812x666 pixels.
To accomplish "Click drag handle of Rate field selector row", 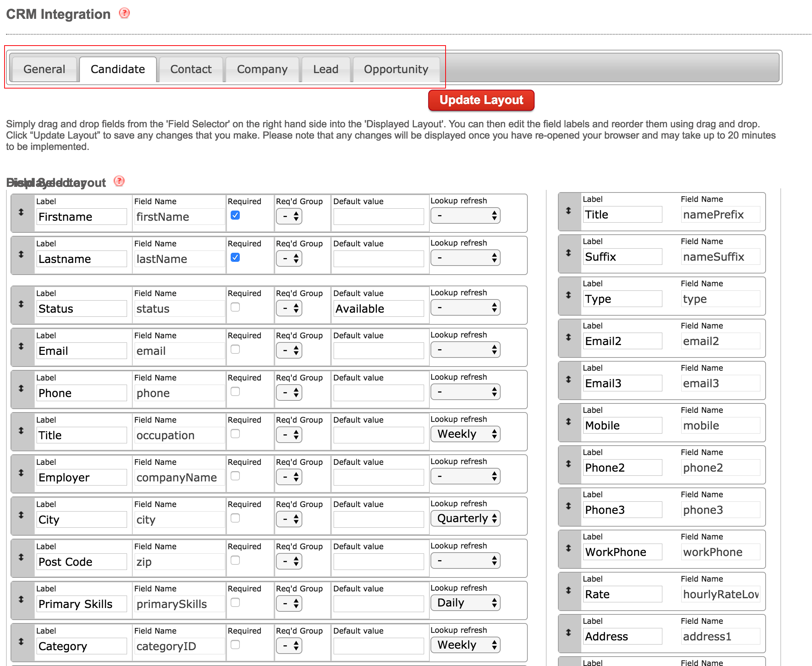I will click(568, 590).
